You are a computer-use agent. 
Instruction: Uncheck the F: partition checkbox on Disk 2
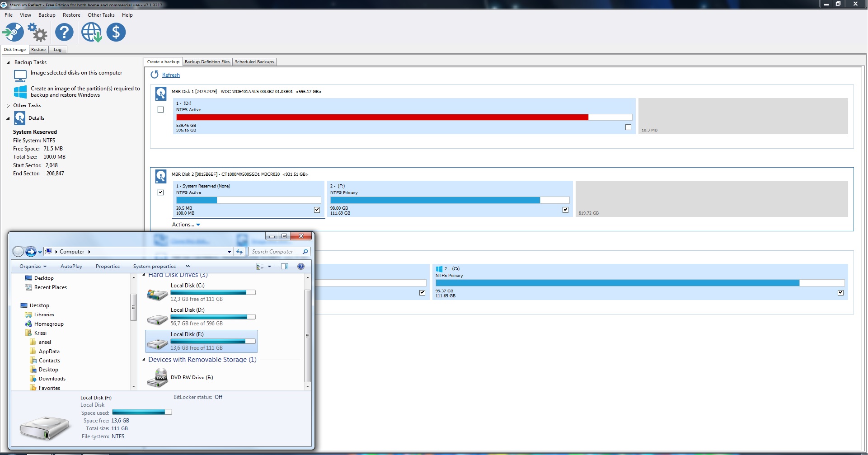[565, 210]
